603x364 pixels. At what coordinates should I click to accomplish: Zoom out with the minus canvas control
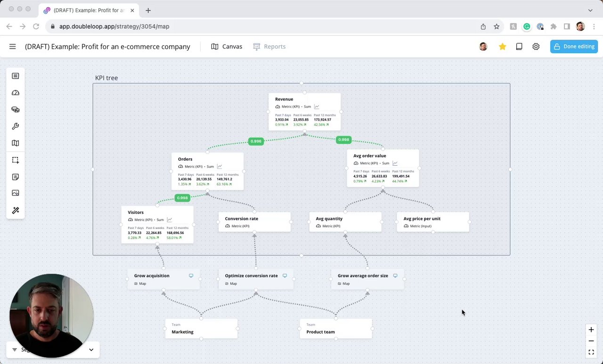[591, 341]
